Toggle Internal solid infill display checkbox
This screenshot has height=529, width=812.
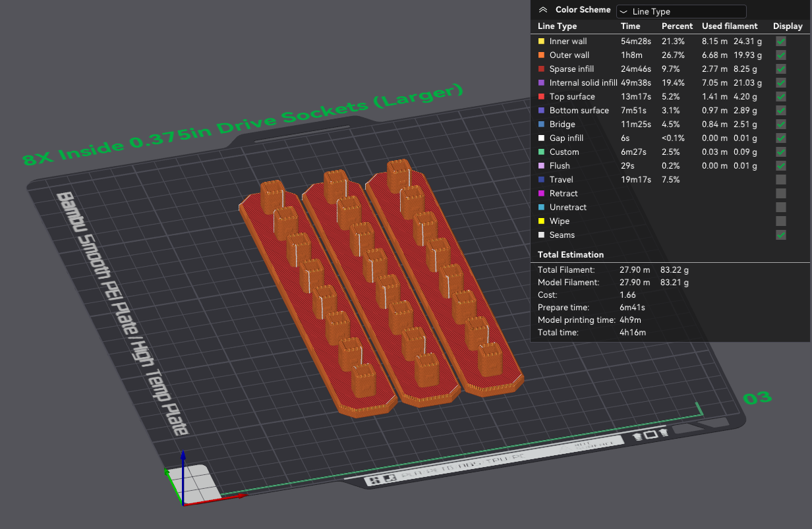(781, 83)
